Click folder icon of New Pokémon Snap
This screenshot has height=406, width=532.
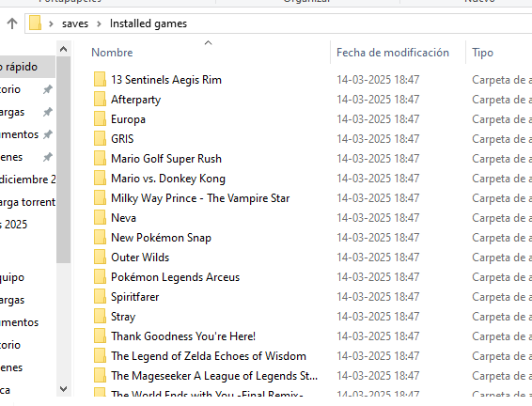tap(100, 237)
